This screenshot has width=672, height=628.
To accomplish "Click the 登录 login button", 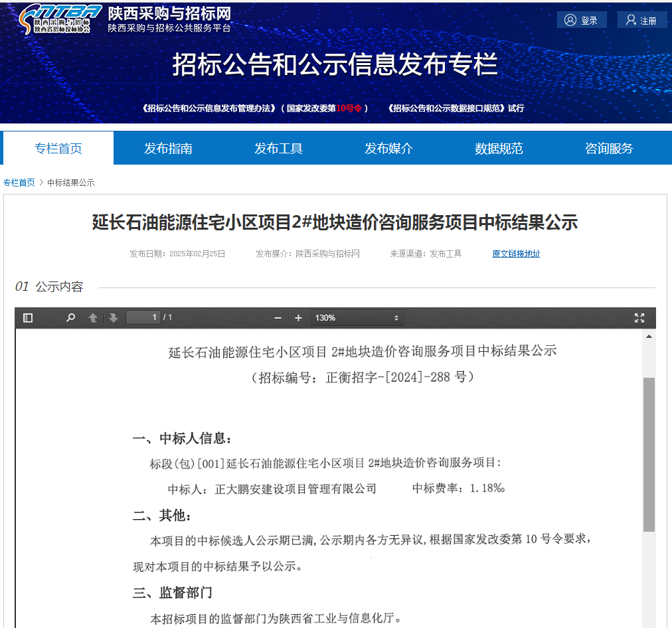I will [582, 21].
